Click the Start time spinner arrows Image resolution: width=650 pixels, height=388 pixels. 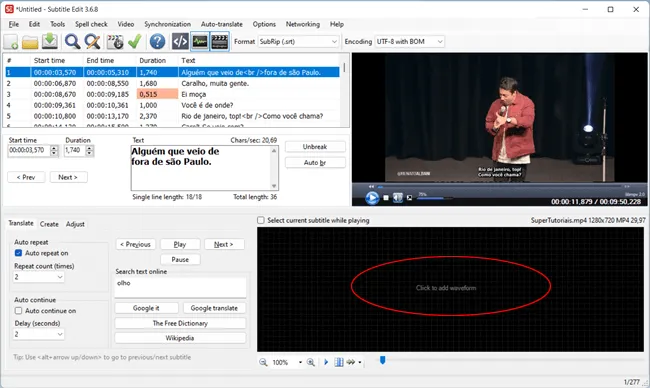[54, 150]
